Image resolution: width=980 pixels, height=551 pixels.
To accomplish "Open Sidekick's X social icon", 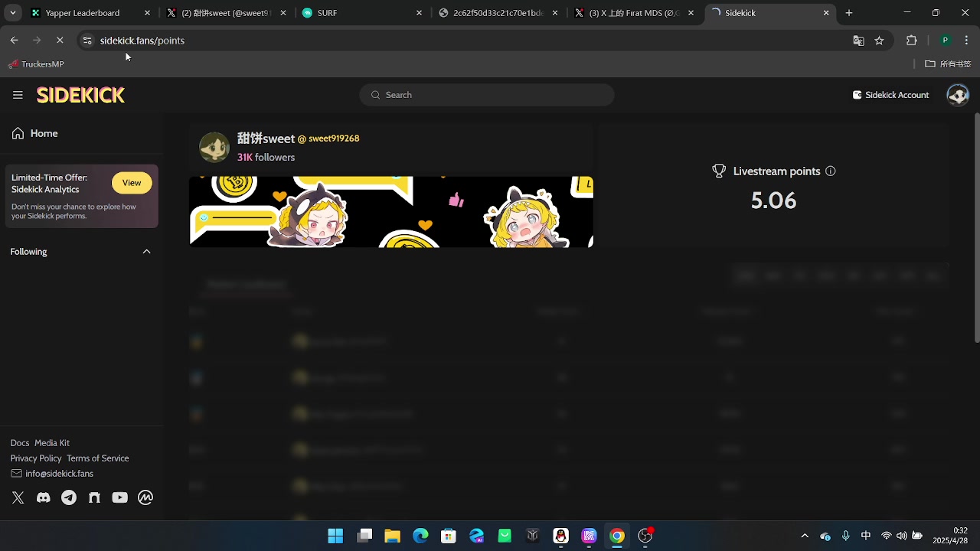I will (18, 497).
